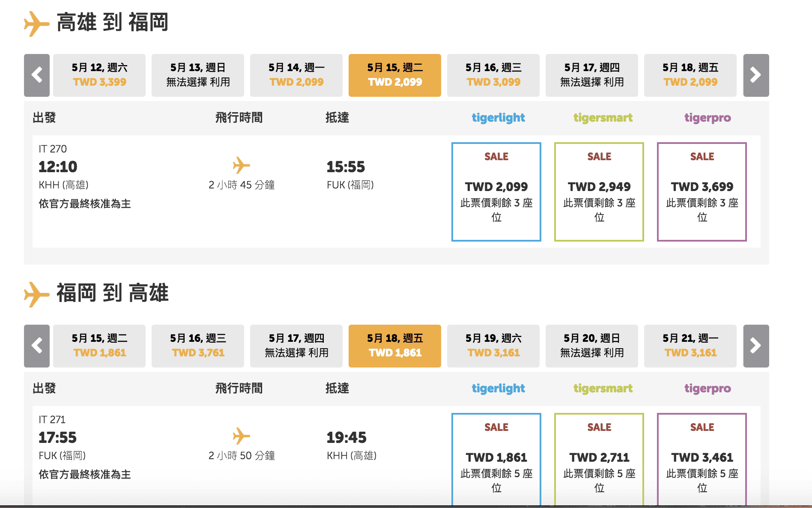Click tigersmart column header in outbound section
Screen dimensions: 812x508
[x=603, y=118]
